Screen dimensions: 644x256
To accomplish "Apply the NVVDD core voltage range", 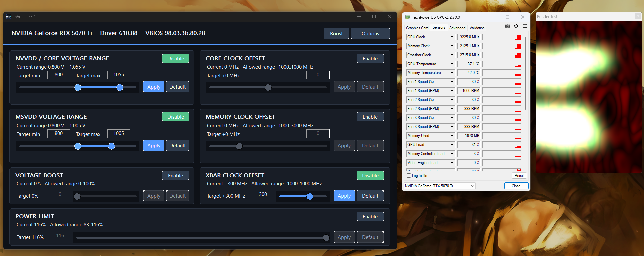I will point(154,87).
